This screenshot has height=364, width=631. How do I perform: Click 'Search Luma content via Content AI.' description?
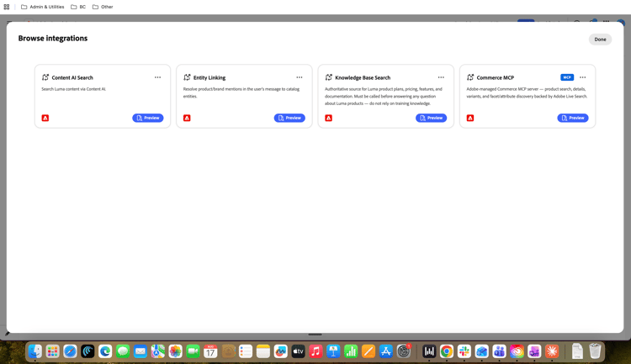click(74, 89)
